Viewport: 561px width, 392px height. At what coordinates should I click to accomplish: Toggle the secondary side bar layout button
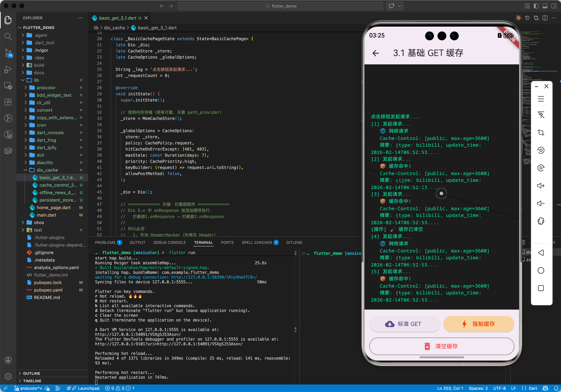(x=554, y=6)
